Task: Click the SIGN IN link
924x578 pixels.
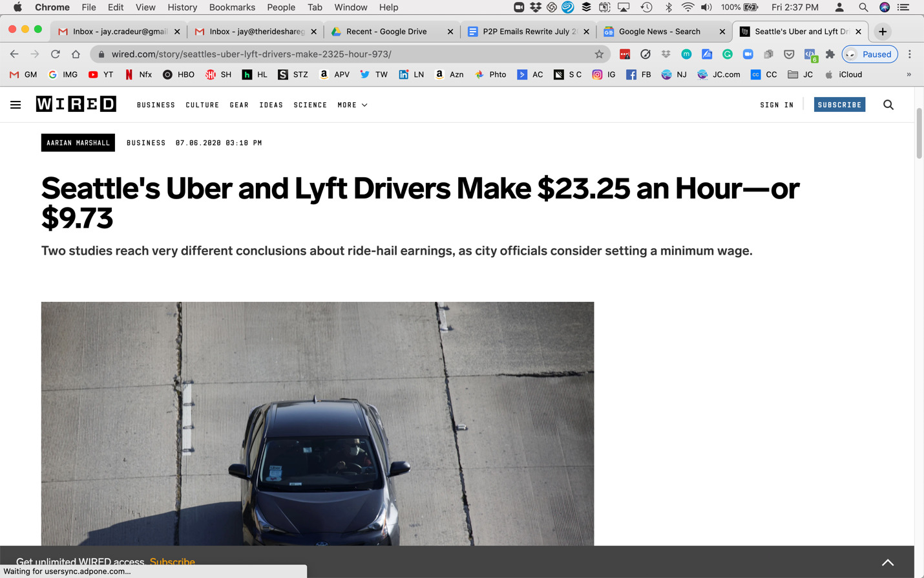Action: (777, 105)
